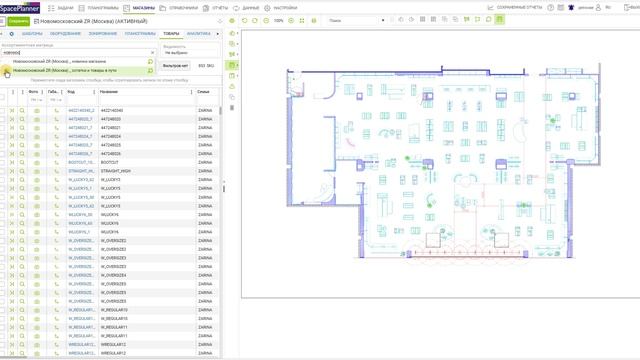The width and height of the screenshot is (640, 360).
Task: Open the column menu of the Название header
Action: pyautogui.click(x=191, y=92)
